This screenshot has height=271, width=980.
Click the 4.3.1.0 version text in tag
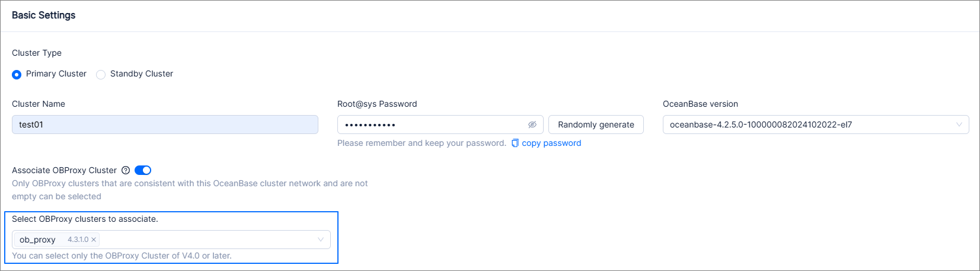[x=78, y=240]
